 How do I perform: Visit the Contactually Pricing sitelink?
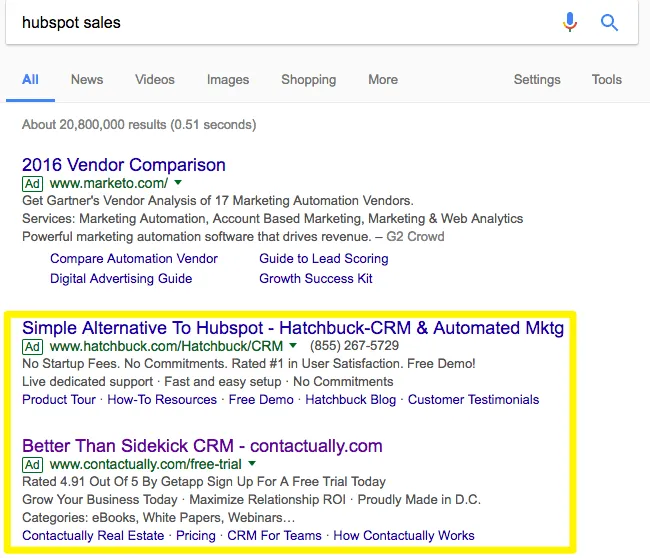196,536
